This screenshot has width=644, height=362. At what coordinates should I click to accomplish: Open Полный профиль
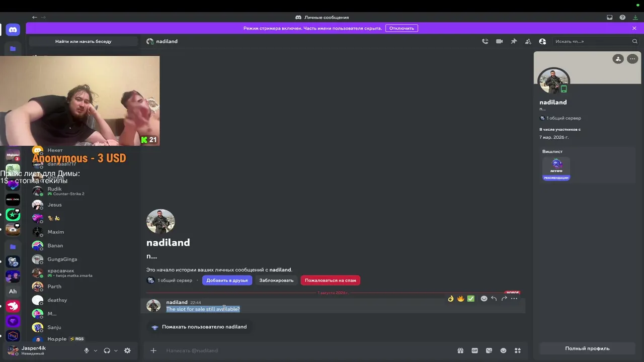(x=587, y=348)
